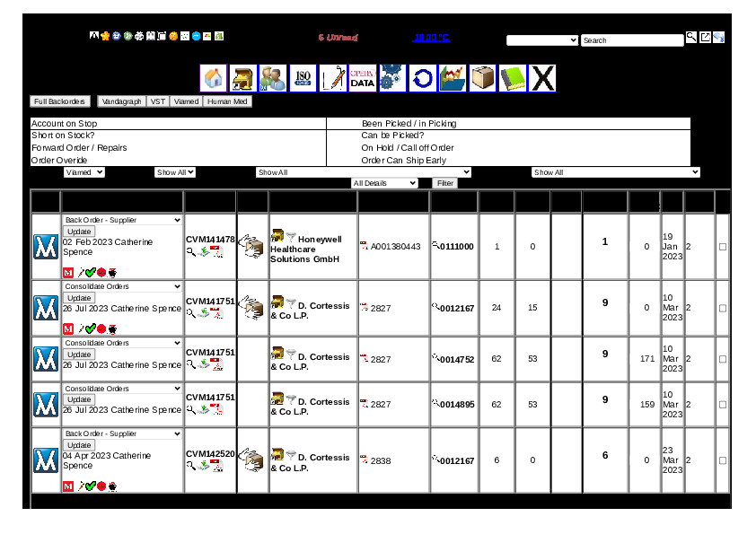The height and width of the screenshot is (534, 756).
Task: Expand the 'All Details' dropdown
Action: (384, 183)
